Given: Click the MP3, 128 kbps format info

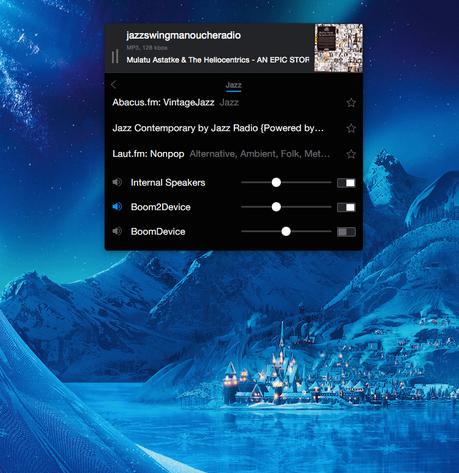Looking at the screenshot, I should 147,48.
